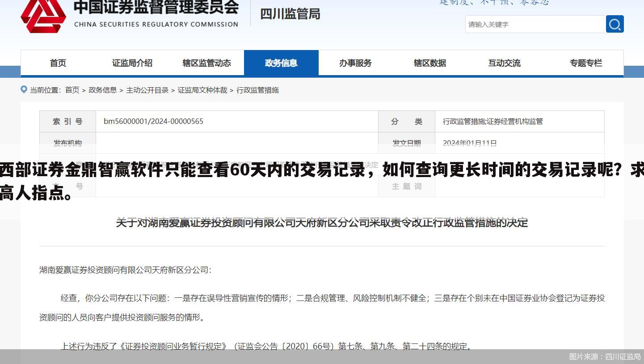Viewport: 644px width, 364px height.
Task: Click the category value 行政监管措施;证券经营机构监管
Action: pos(492,121)
